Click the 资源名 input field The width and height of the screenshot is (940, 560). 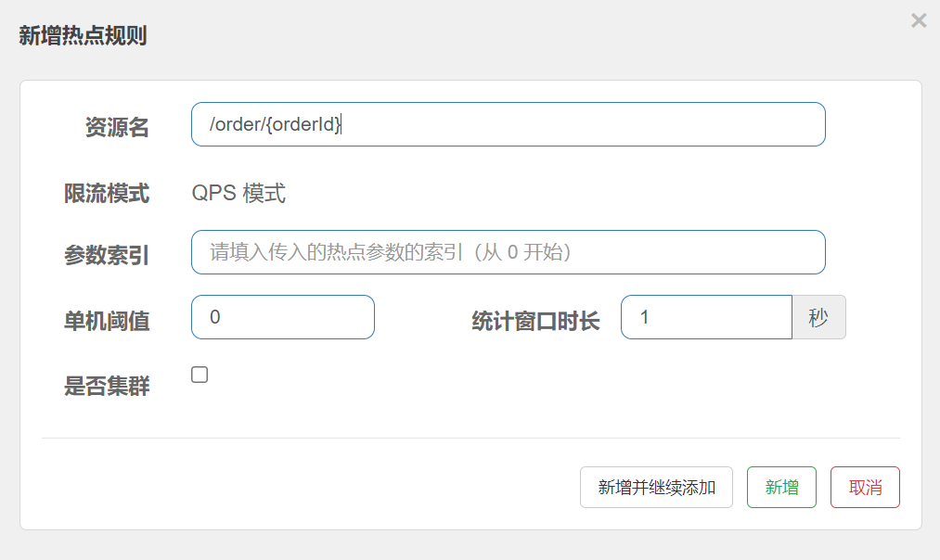509,124
